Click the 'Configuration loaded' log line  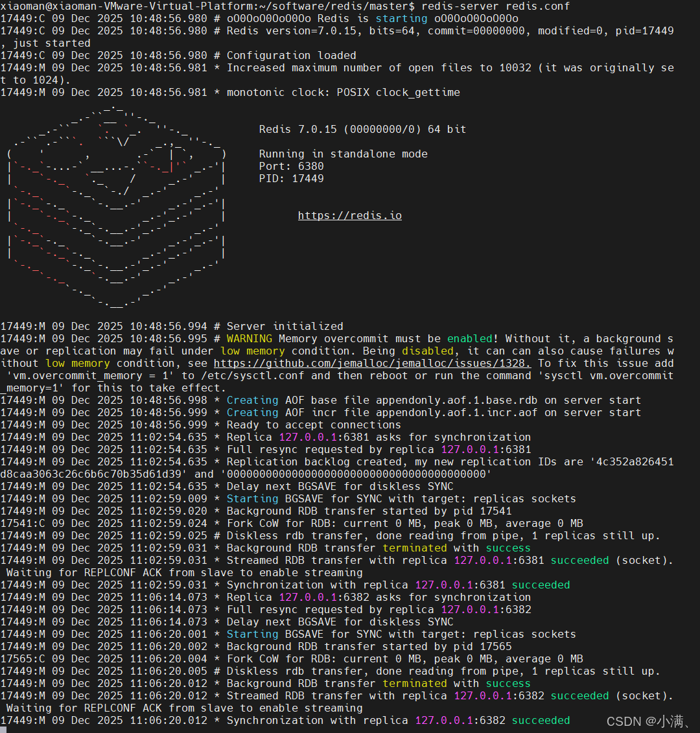[x=178, y=56]
